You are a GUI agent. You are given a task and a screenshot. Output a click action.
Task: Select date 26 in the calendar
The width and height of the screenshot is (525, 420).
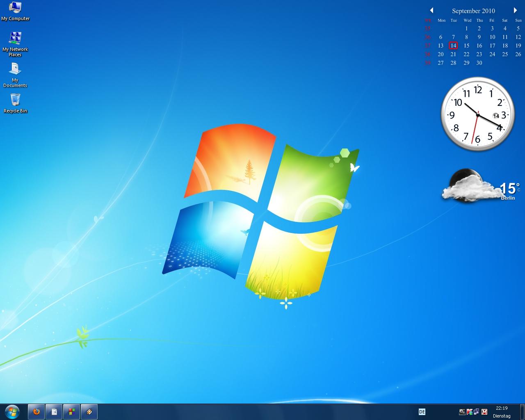pos(518,54)
